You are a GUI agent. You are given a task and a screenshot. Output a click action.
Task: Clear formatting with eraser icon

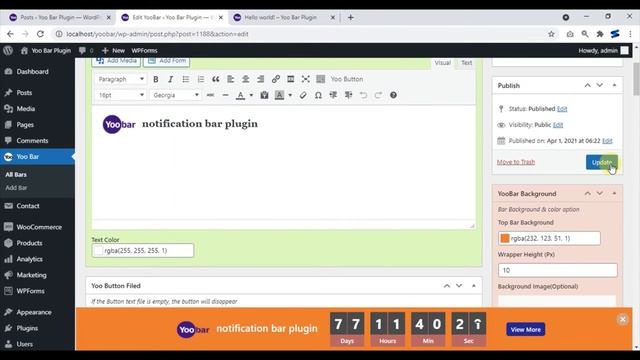tap(303, 95)
